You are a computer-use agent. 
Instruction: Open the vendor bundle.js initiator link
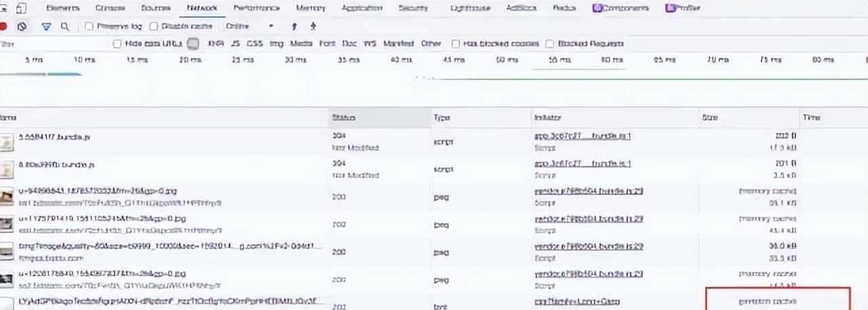tap(589, 191)
